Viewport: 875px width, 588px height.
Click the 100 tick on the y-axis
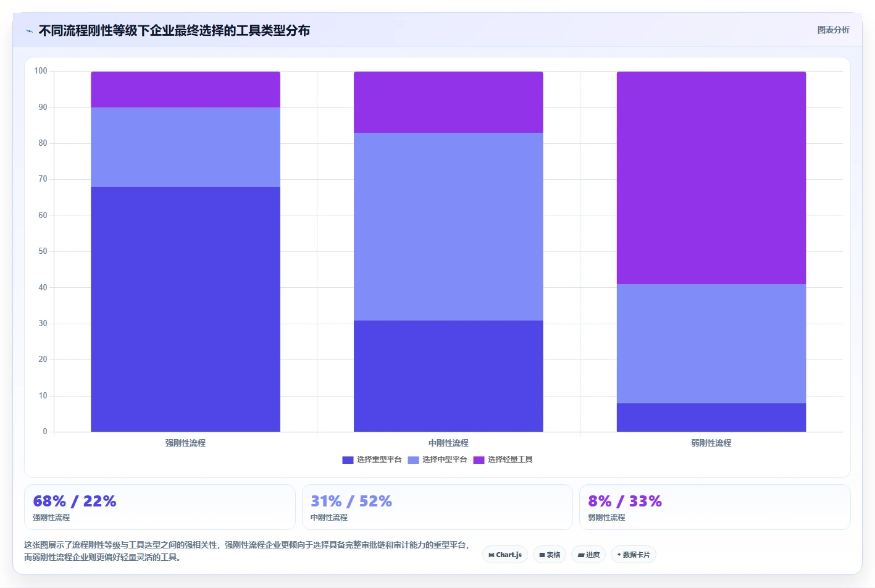click(x=41, y=71)
